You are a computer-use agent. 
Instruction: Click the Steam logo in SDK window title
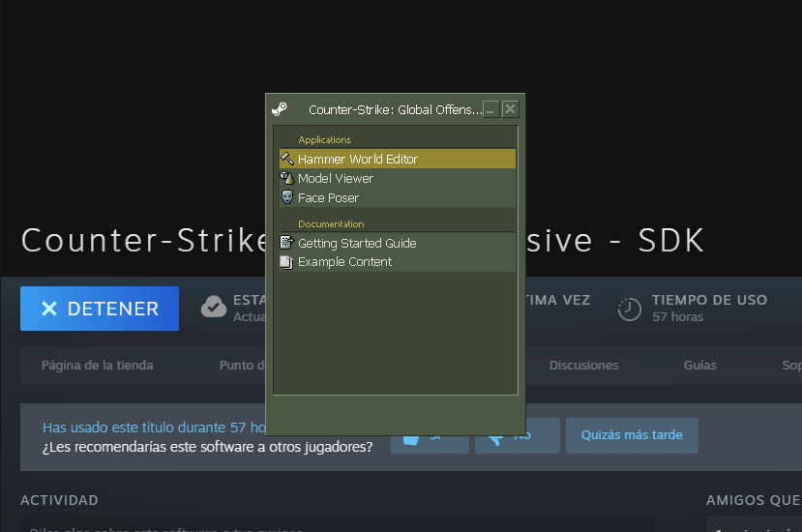(x=280, y=109)
